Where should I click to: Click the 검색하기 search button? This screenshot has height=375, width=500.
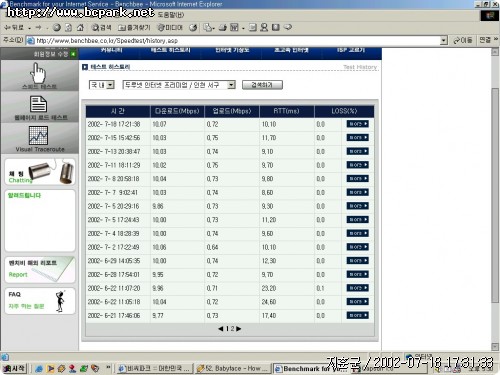pyautogui.click(x=262, y=85)
